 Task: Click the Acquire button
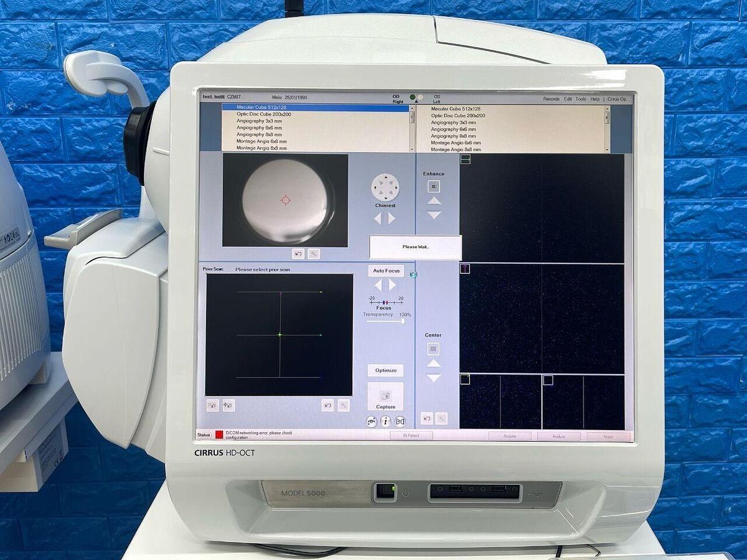(510, 436)
